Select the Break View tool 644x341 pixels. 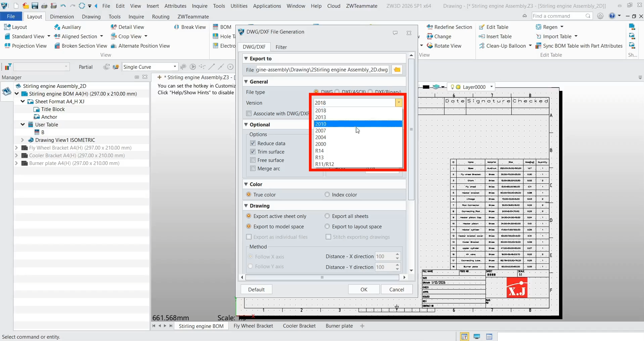coord(190,27)
